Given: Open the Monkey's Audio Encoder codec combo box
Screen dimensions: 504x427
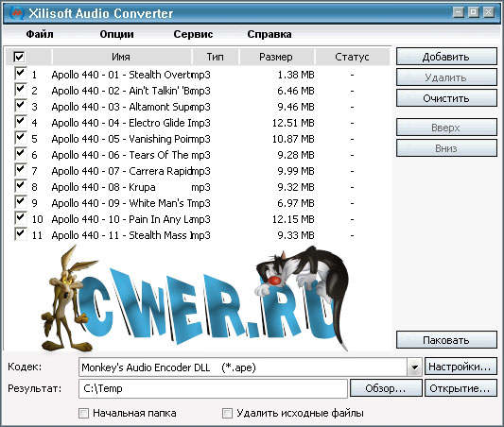Looking at the screenshot, I should (251, 367).
